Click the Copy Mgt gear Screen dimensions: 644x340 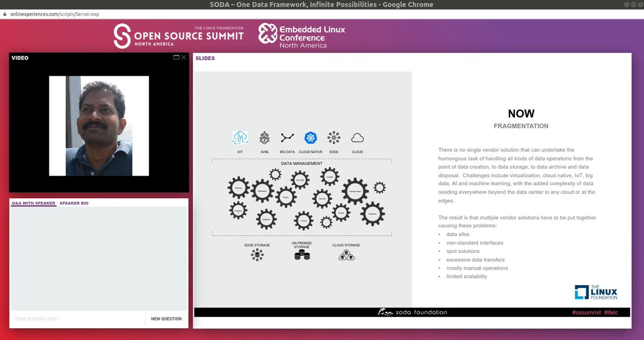[x=300, y=180]
